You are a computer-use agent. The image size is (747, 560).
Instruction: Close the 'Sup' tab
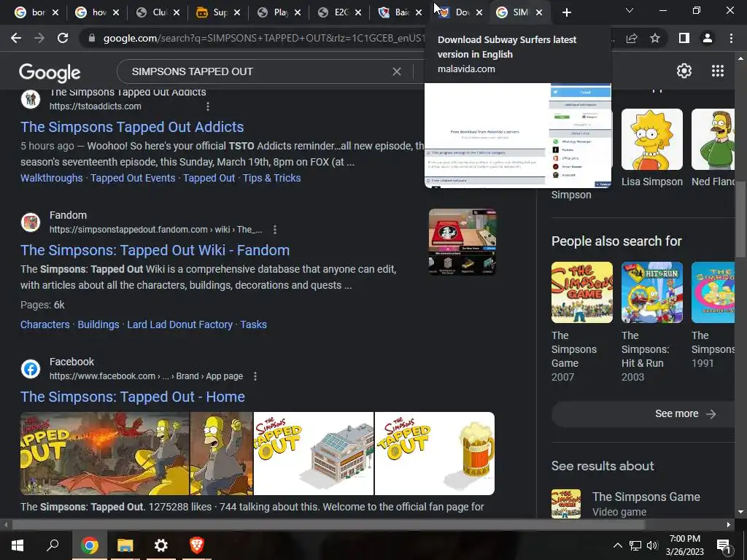point(237,12)
